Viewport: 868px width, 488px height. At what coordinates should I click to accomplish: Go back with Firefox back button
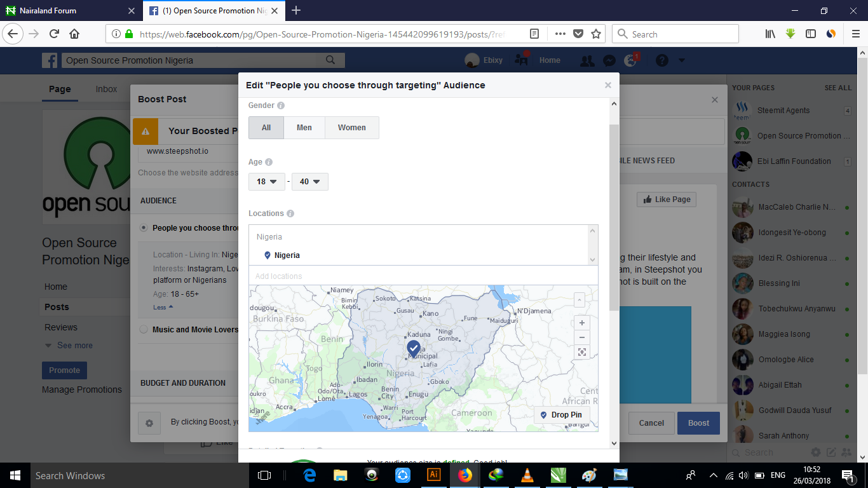(14, 34)
